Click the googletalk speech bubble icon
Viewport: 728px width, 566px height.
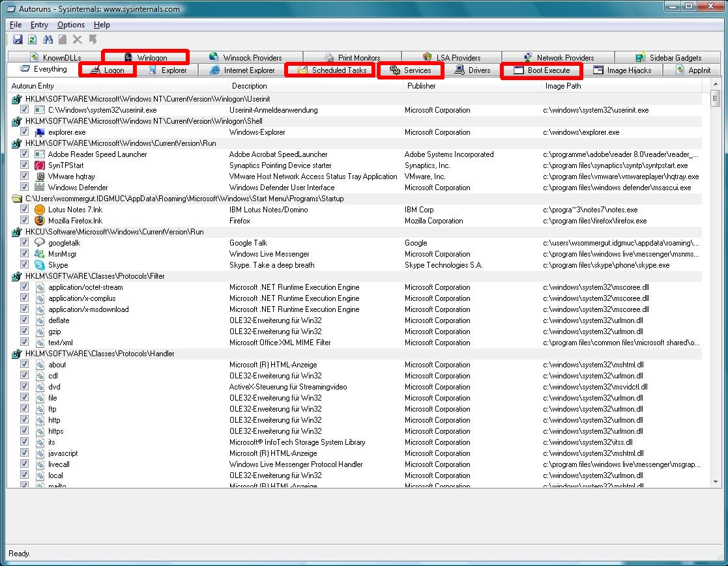coord(40,243)
